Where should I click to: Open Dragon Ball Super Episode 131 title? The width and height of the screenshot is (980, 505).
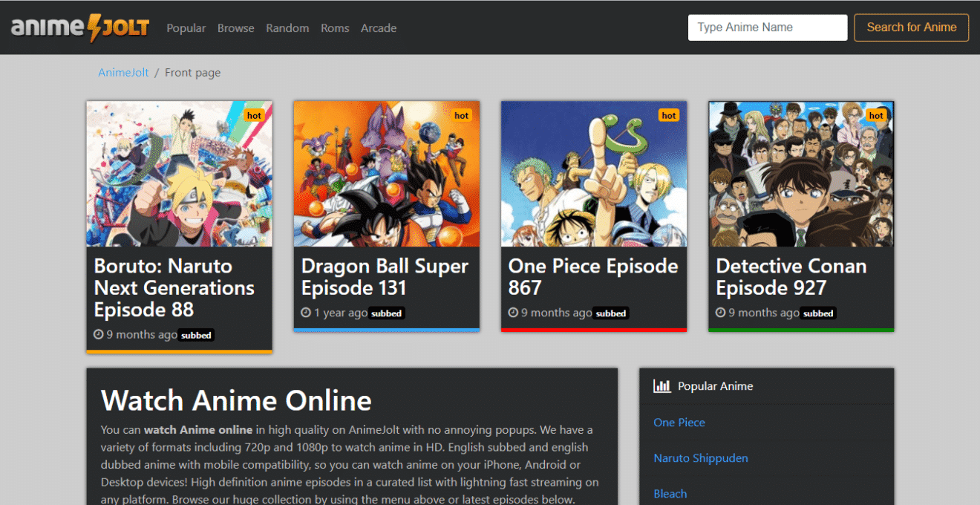tap(385, 277)
